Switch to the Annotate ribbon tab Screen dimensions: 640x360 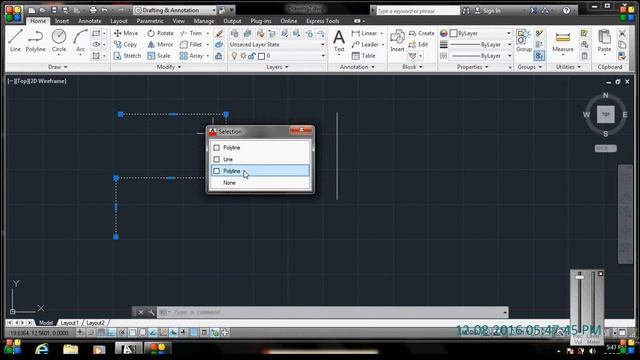(89, 21)
